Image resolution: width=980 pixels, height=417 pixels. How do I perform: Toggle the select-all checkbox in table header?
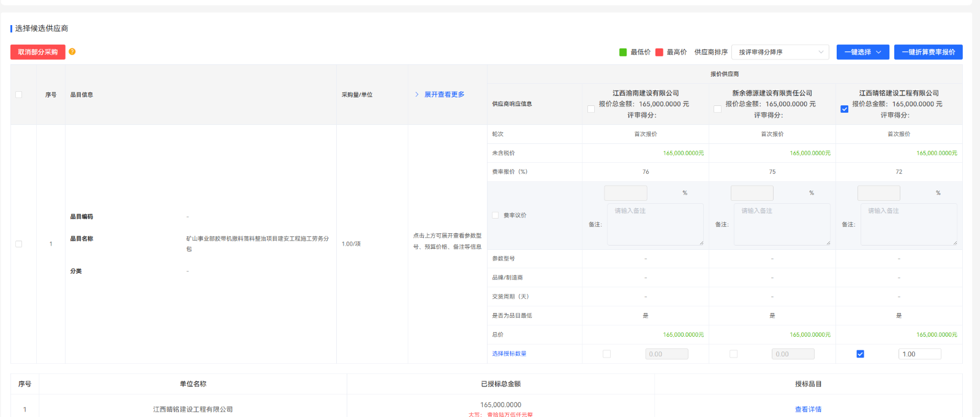(x=19, y=95)
